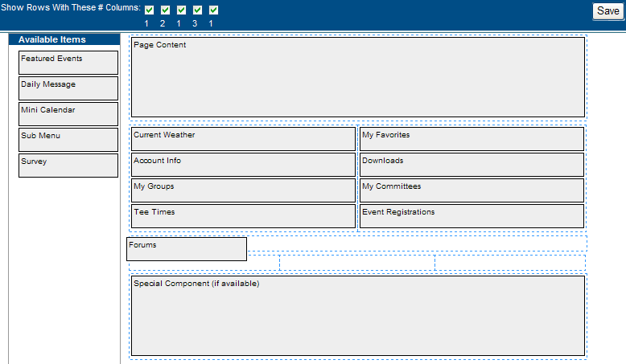Select the Daily Message item

68,88
